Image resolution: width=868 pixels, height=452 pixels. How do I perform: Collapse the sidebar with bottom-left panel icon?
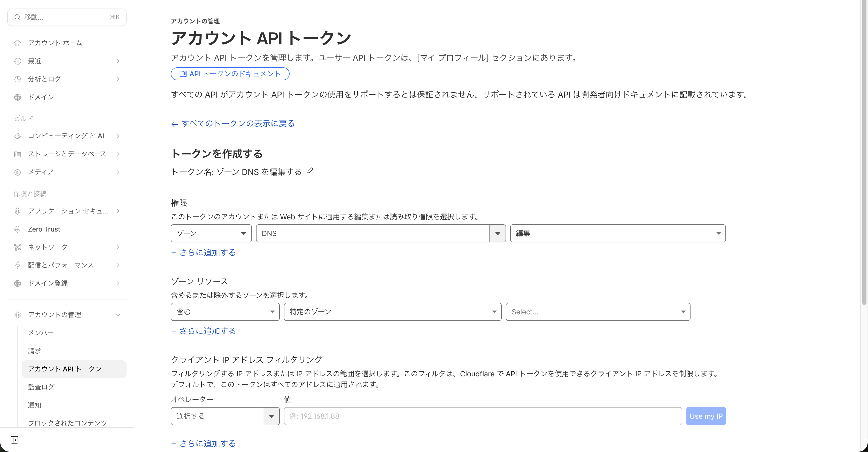click(x=14, y=440)
